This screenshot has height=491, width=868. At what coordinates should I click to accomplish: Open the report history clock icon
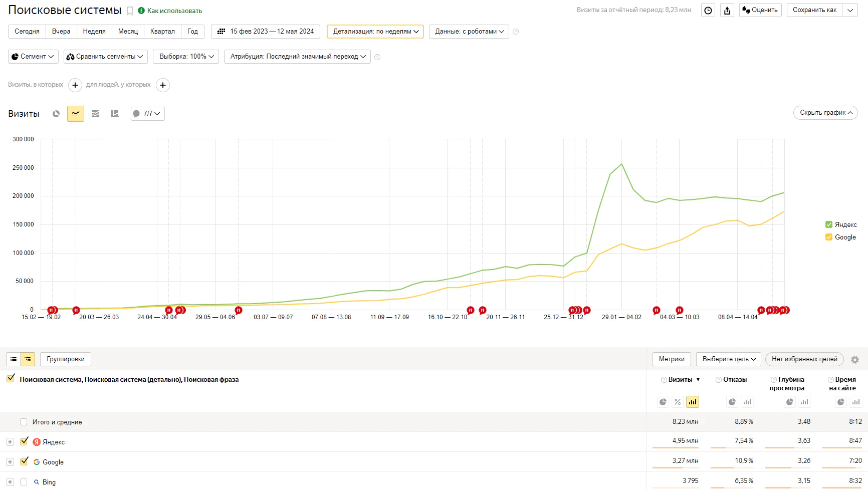(x=708, y=10)
